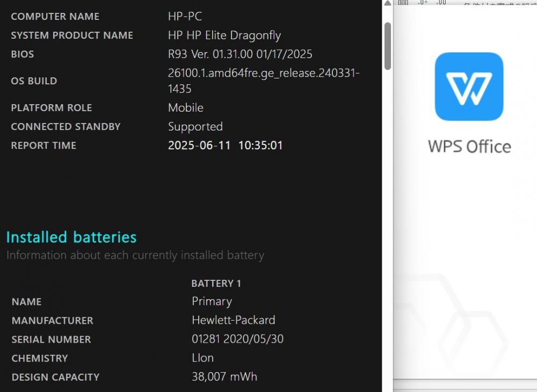Click the "NAME" row label
This screenshot has height=392, width=537.
click(26, 302)
